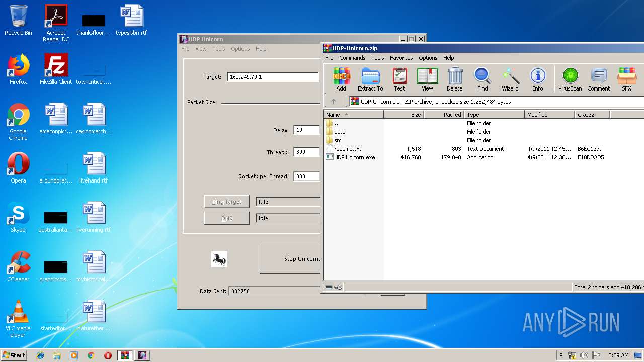Screen dimensions: 644x362
Task: Open Firefox desktop shortcut
Action: tap(18, 69)
